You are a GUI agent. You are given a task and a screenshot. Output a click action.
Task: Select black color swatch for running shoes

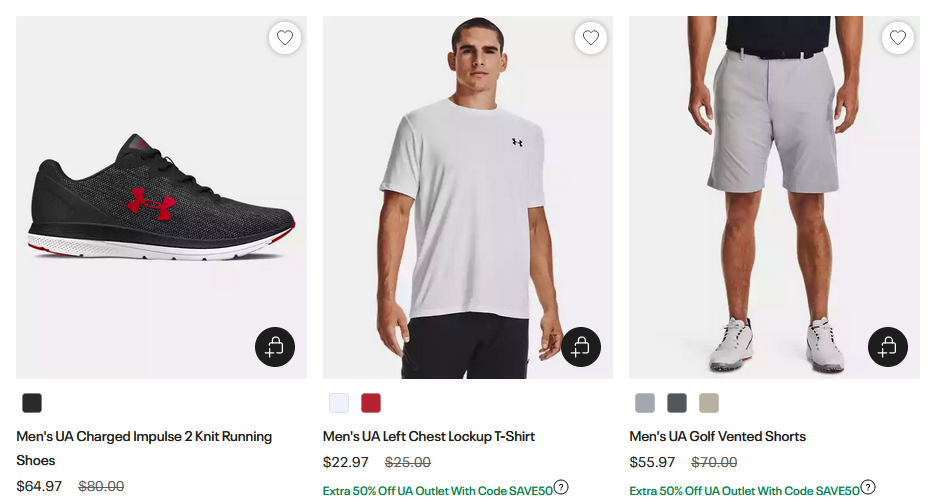pos(32,403)
